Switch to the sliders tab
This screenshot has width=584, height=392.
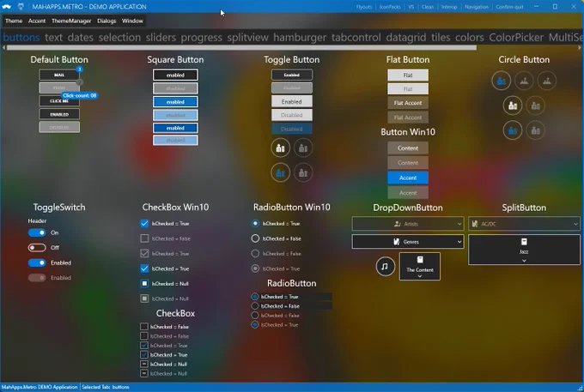(161, 38)
